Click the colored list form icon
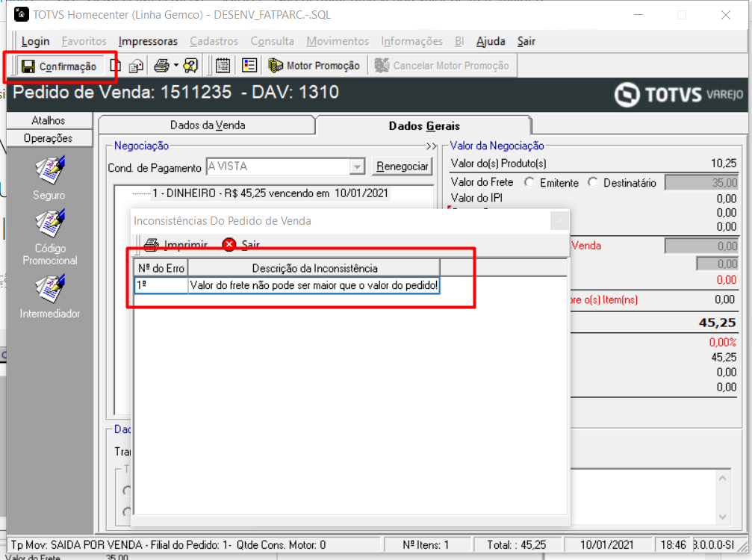The height and width of the screenshot is (560, 752). (249, 65)
